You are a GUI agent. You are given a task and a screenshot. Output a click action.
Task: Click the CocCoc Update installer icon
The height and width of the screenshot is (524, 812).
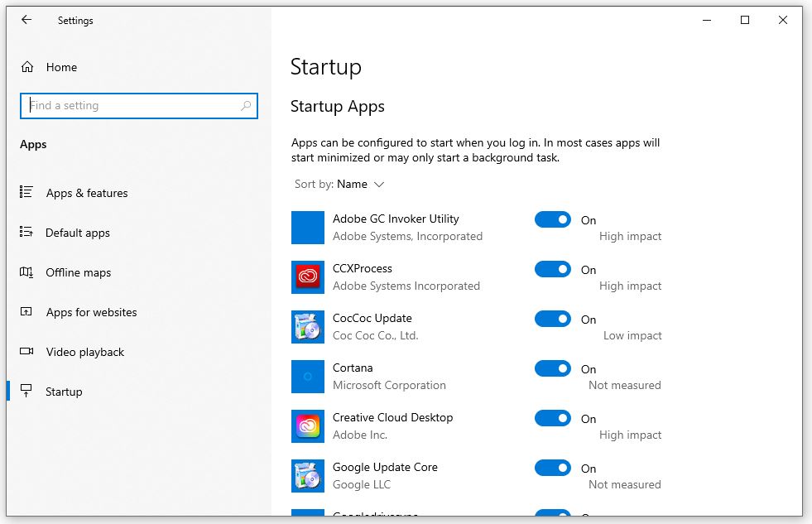[308, 327]
